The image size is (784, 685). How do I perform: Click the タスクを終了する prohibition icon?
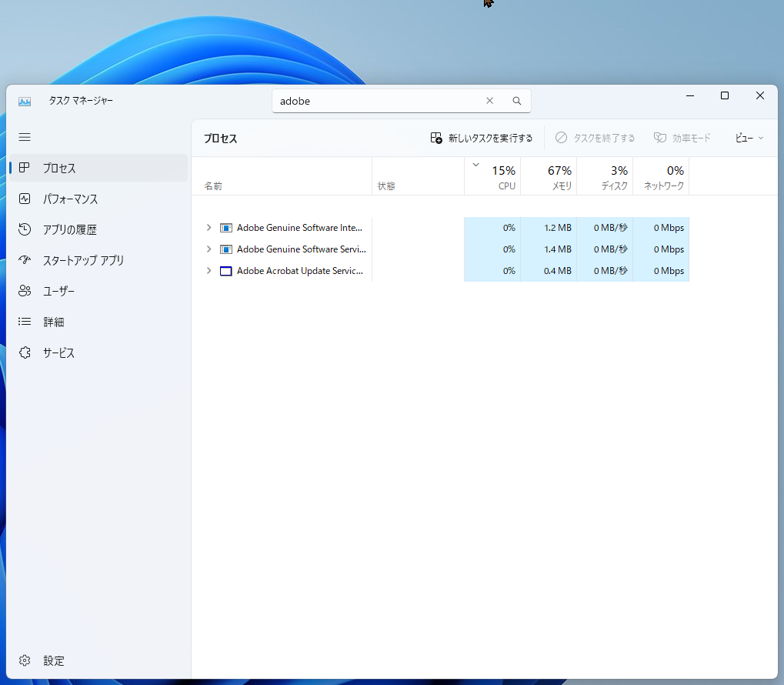[561, 138]
